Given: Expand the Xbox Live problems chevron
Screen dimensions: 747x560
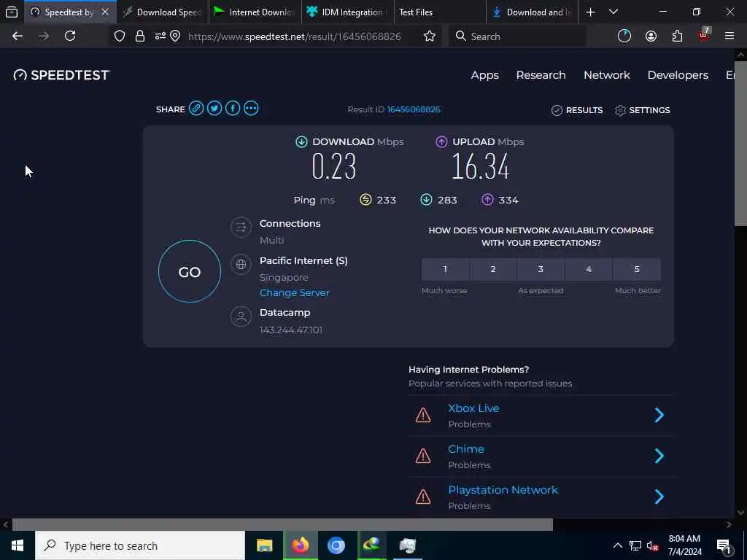Looking at the screenshot, I should click(x=659, y=415).
